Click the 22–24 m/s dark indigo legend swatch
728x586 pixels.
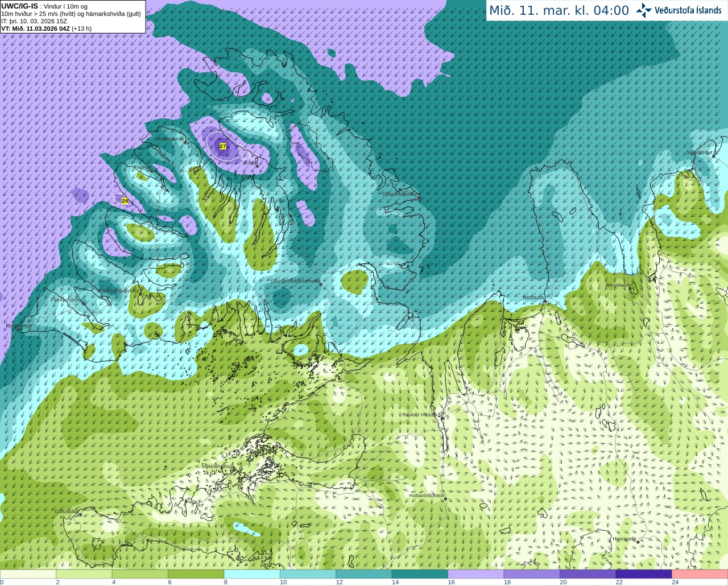click(644, 573)
